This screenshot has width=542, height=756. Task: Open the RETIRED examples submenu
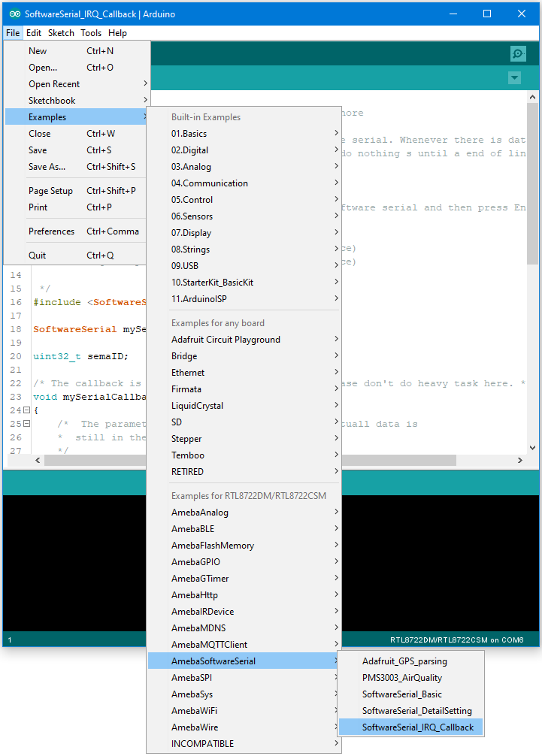pyautogui.click(x=244, y=471)
